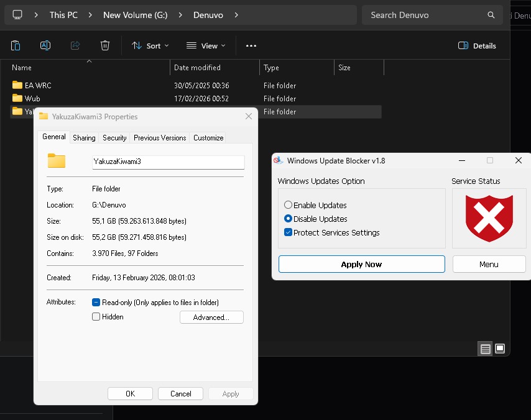
Task: Switch to large icons view layout
Action: 500,349
